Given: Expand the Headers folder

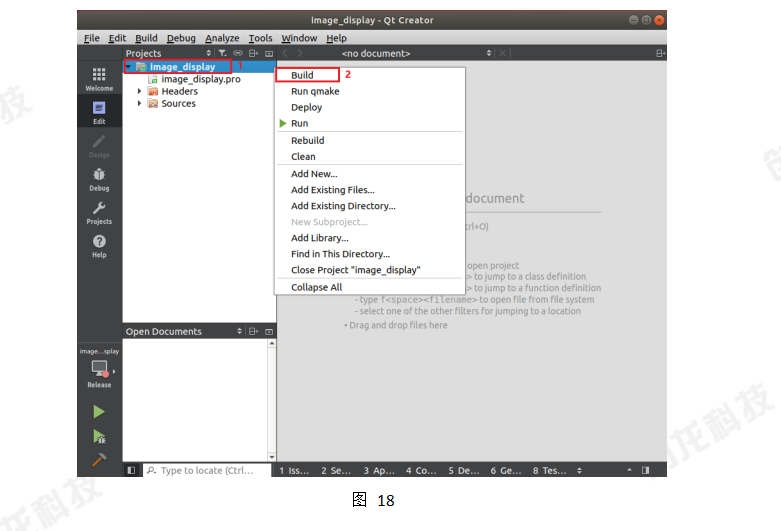Looking at the screenshot, I should coord(139,91).
